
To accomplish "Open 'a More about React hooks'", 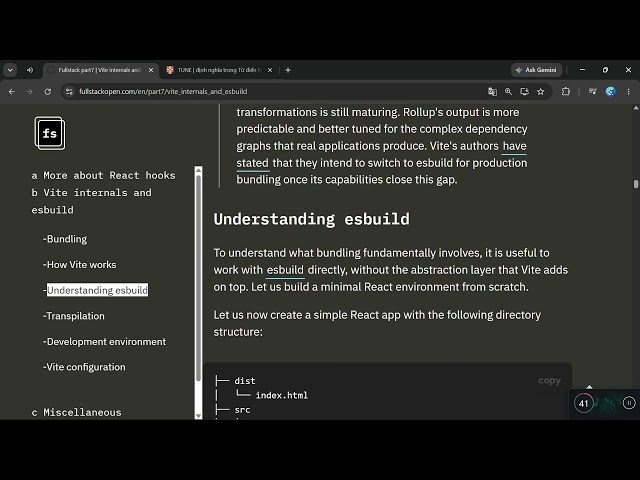I will (103, 176).
